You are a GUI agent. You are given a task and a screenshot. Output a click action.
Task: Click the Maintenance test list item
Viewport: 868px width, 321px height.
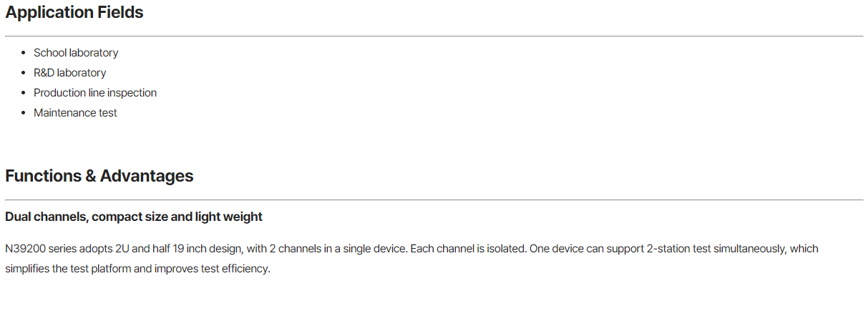click(75, 113)
